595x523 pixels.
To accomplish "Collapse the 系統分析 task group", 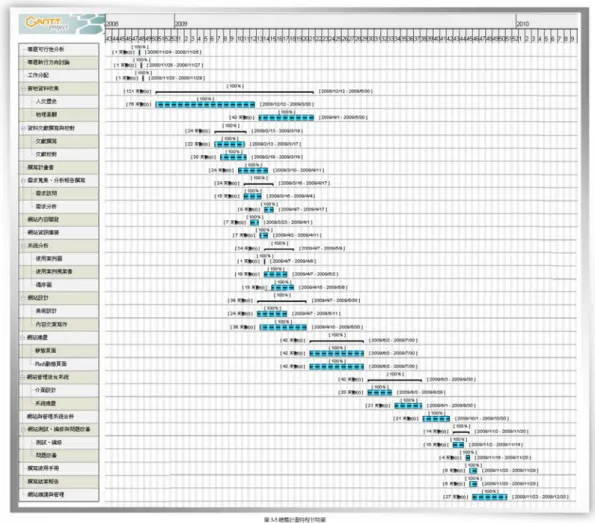I will coord(23,246).
